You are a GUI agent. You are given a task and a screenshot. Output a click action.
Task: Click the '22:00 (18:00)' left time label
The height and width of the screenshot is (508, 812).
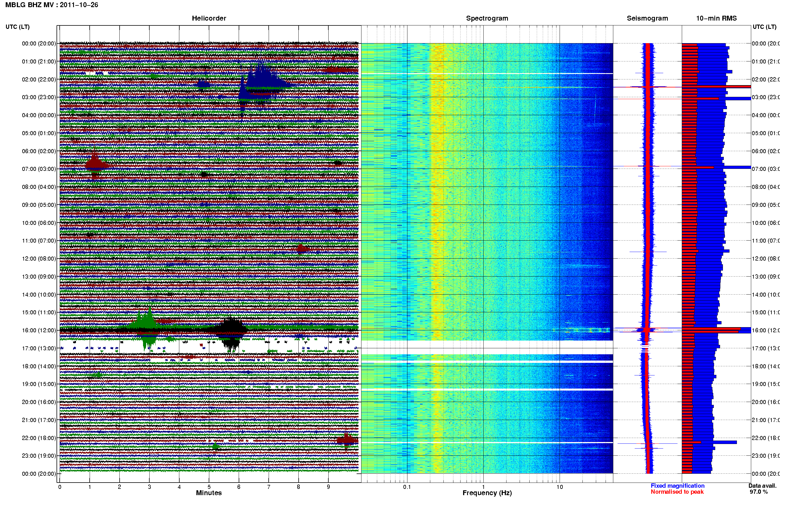(39, 438)
